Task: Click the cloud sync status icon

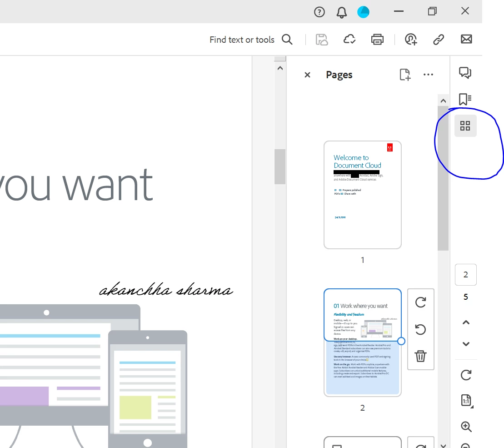Action: tap(349, 40)
